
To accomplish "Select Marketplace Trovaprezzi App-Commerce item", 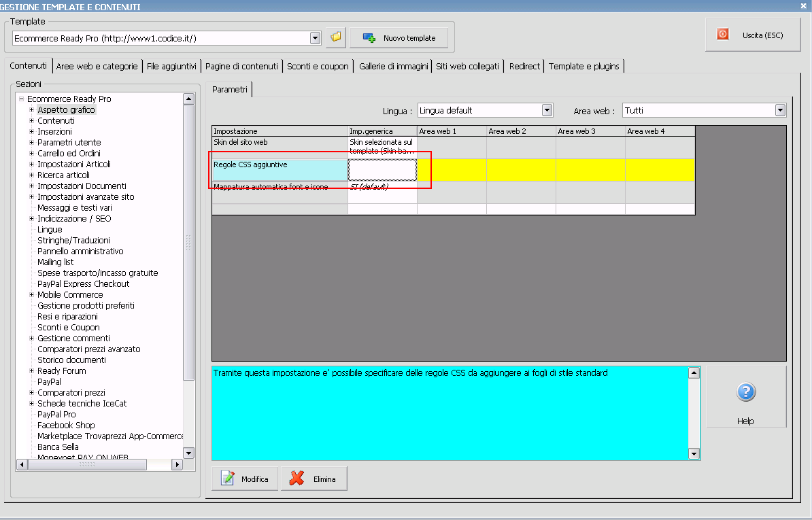I will point(110,436).
